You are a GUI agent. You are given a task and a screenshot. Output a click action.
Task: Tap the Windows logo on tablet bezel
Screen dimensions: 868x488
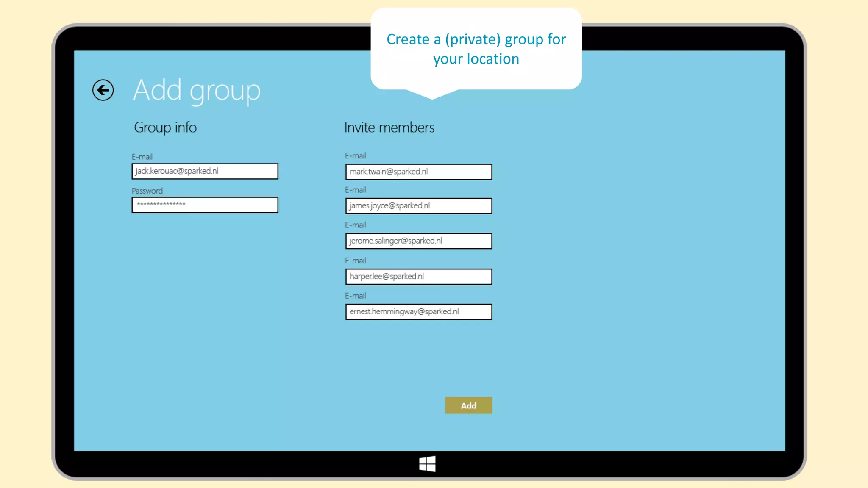427,464
